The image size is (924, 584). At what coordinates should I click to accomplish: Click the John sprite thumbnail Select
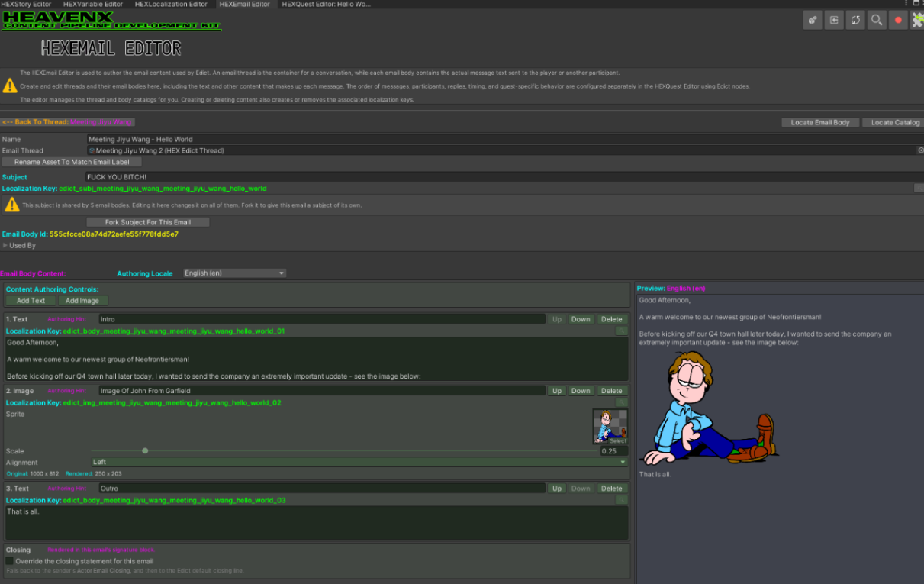click(x=610, y=427)
